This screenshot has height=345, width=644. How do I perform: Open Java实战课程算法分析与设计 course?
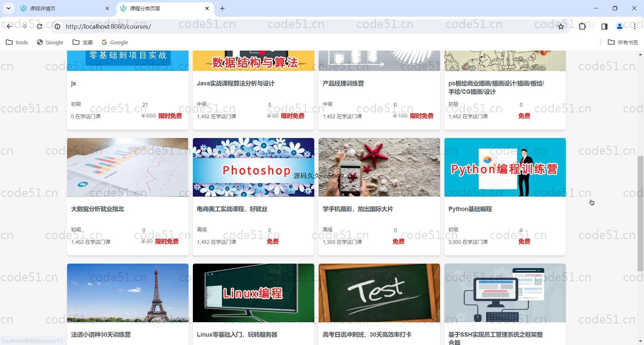pyautogui.click(x=236, y=83)
